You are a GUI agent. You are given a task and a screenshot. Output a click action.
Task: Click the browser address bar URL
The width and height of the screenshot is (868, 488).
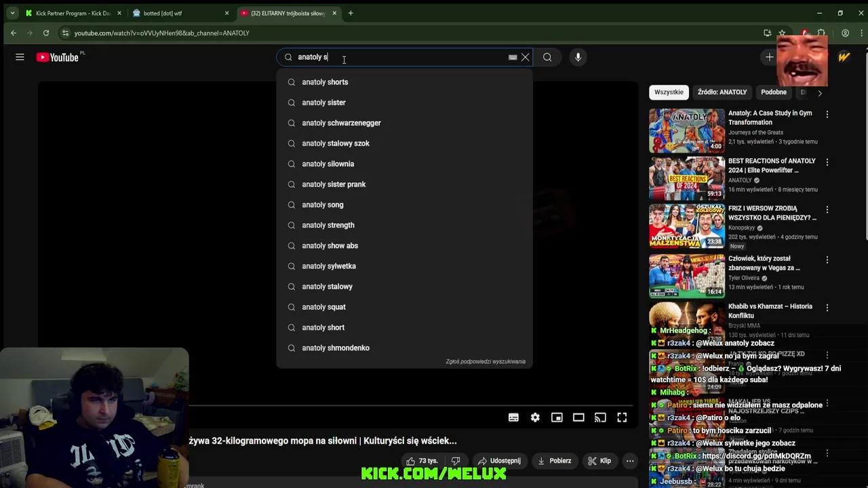tap(161, 33)
